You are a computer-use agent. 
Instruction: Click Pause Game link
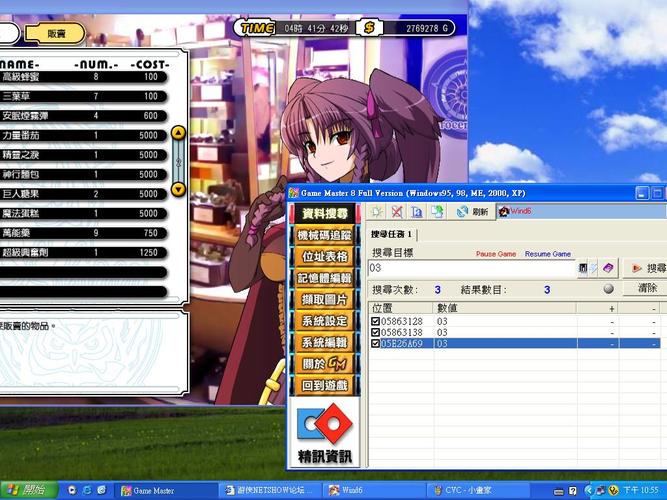496,254
